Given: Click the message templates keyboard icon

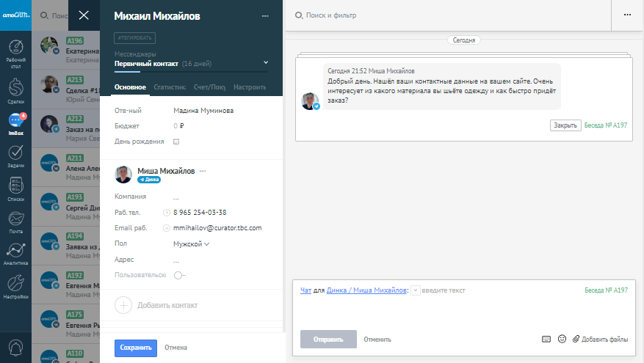Looking at the screenshot, I should click(x=546, y=340).
